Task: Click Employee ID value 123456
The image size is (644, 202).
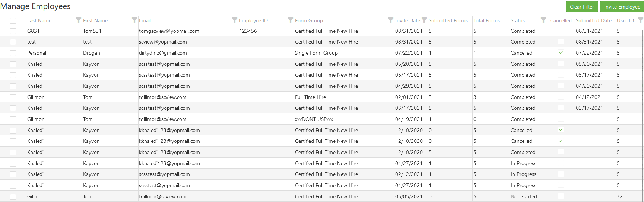Action: tap(248, 31)
